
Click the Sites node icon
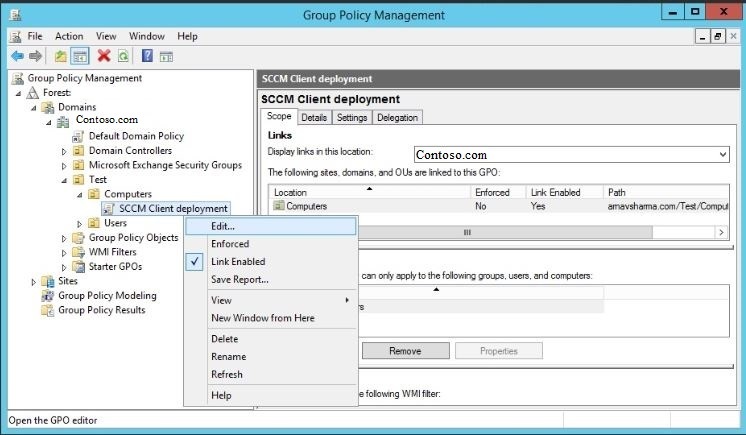coord(48,281)
